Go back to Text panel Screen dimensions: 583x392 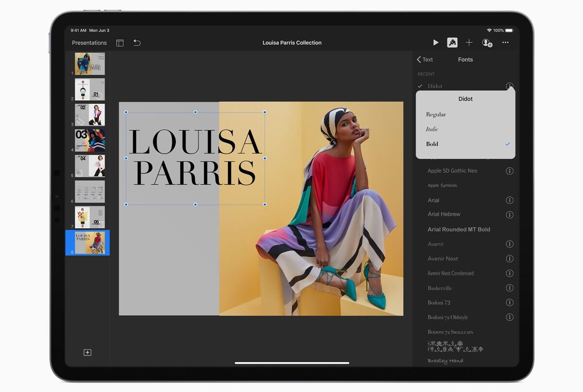[425, 59]
